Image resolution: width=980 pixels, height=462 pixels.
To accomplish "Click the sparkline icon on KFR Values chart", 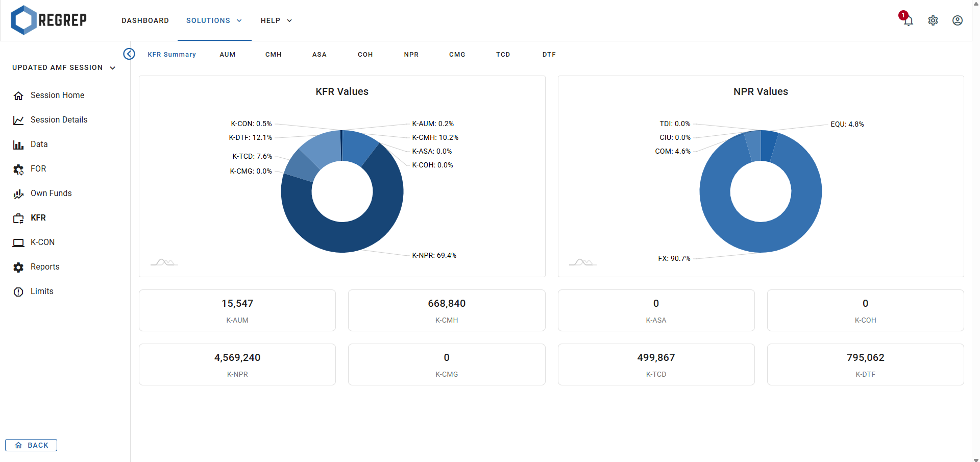I will 163,262.
